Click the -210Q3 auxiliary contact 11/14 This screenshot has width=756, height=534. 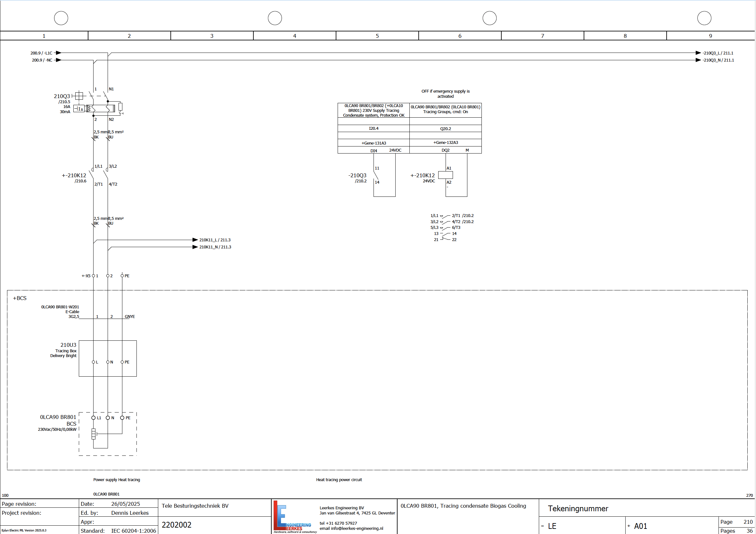click(x=375, y=175)
